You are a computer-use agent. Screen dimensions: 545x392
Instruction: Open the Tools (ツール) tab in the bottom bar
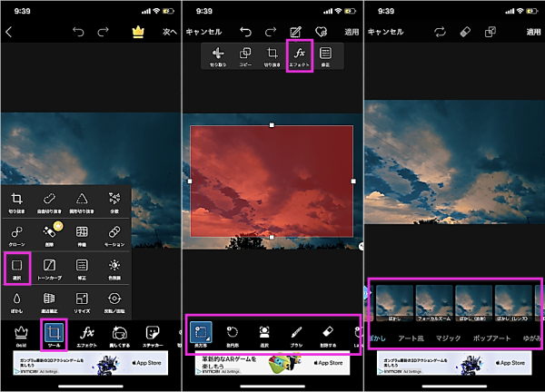click(x=54, y=335)
